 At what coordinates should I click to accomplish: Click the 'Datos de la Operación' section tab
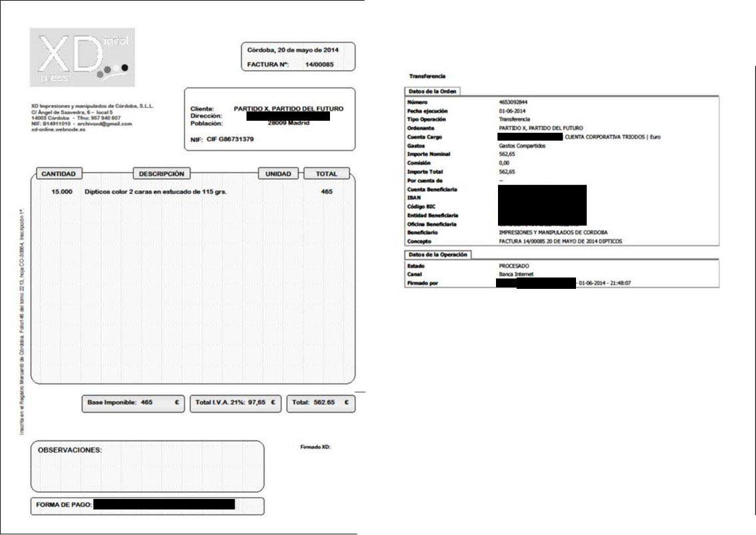[438, 254]
